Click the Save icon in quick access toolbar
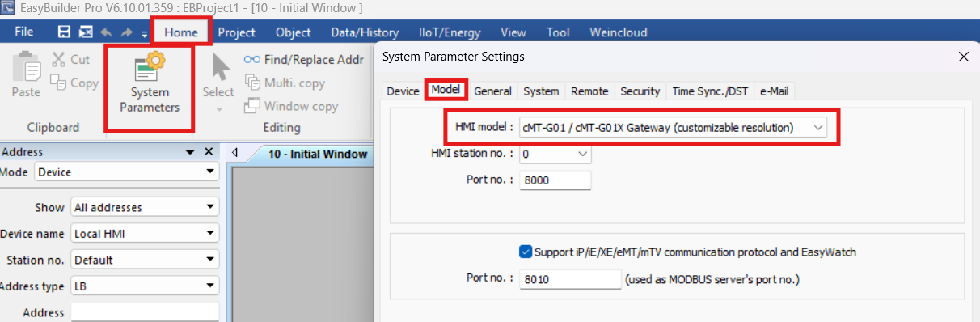The height and width of the screenshot is (322, 980). point(65,32)
